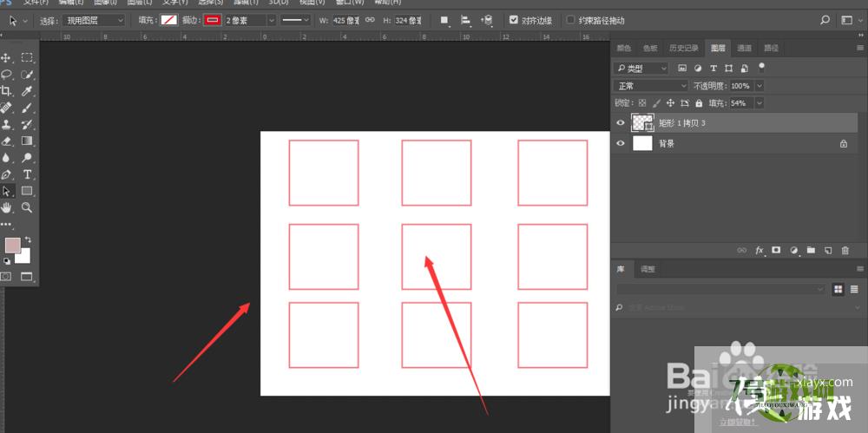Open the fill 54% dropdown arrow
The image size is (868, 433).
(x=759, y=103)
